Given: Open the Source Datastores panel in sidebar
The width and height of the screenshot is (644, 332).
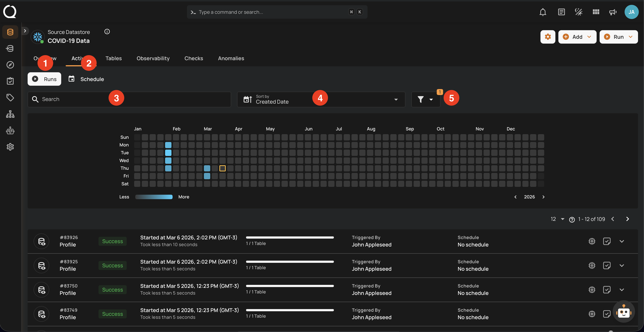Looking at the screenshot, I should (10, 32).
